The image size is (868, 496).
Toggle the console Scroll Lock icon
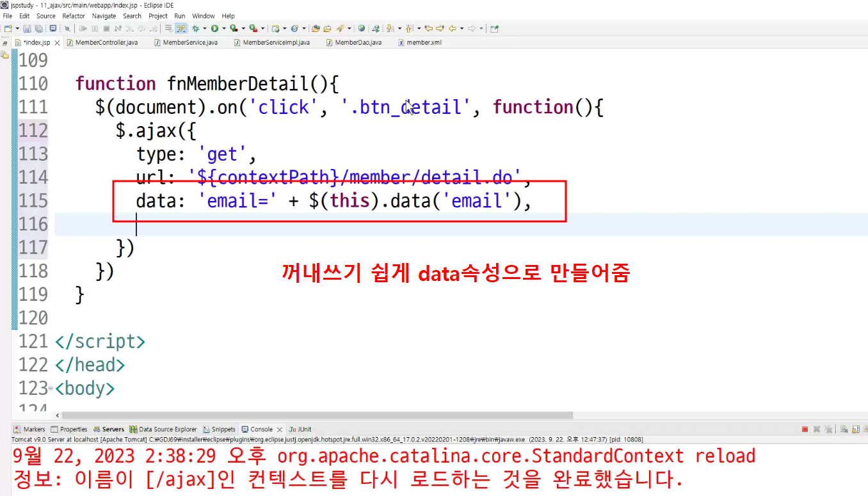[x=855, y=429]
